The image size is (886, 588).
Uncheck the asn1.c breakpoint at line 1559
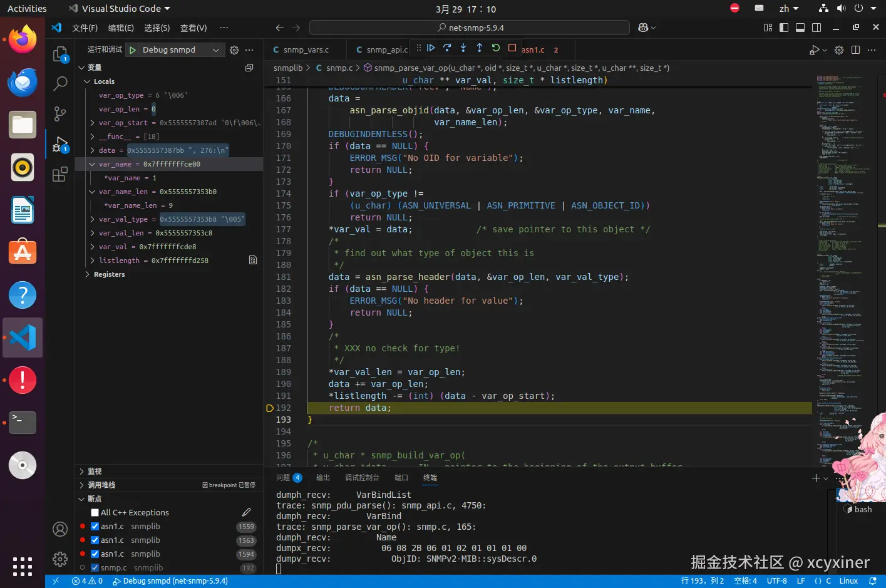point(95,527)
